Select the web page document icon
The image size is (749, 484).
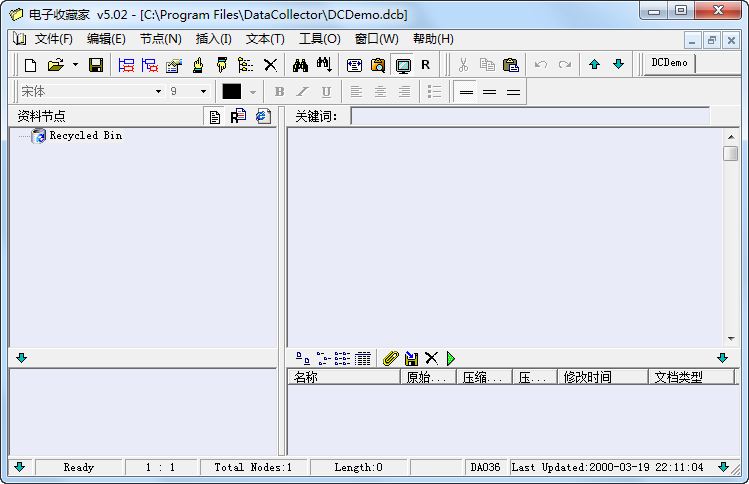(x=263, y=117)
